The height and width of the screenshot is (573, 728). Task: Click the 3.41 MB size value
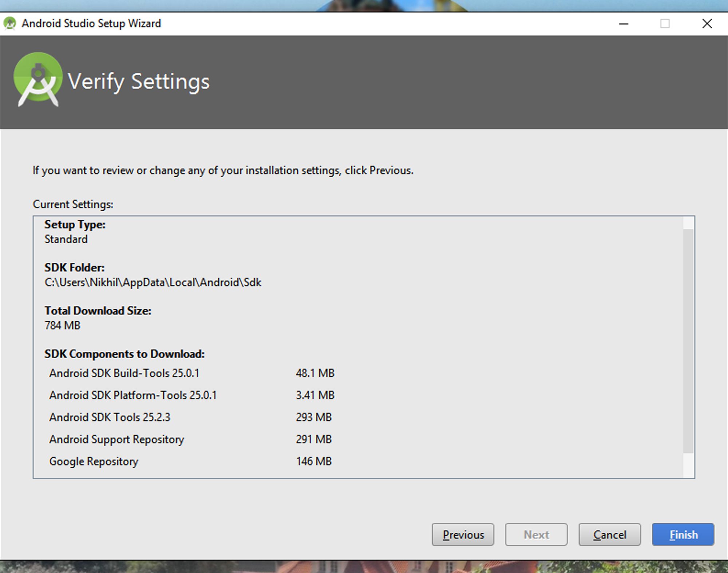click(315, 395)
